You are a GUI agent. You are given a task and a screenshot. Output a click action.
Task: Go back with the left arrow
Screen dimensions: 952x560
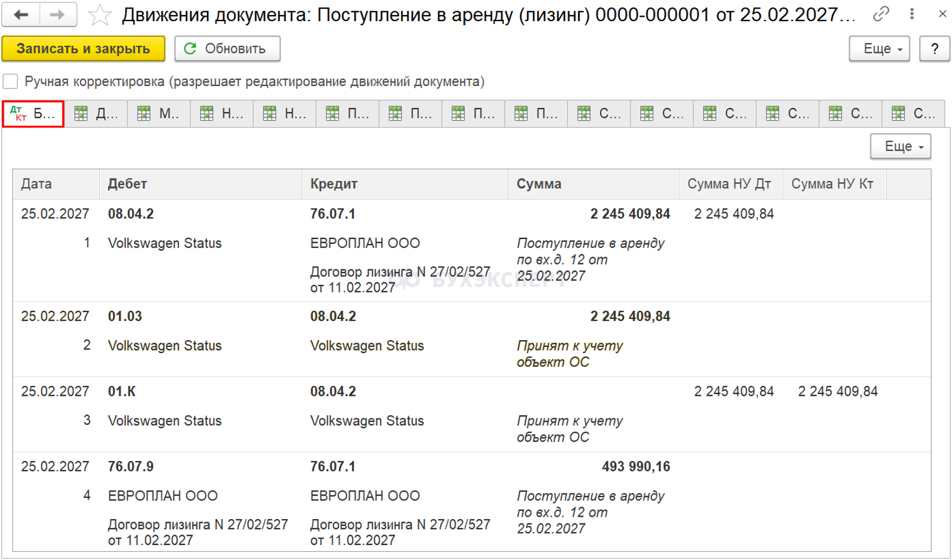(x=21, y=14)
